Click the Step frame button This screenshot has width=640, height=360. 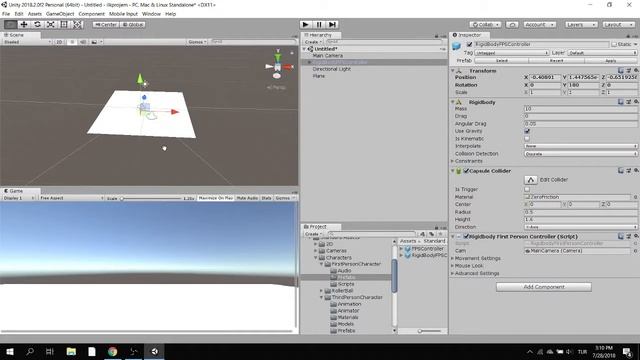point(332,24)
